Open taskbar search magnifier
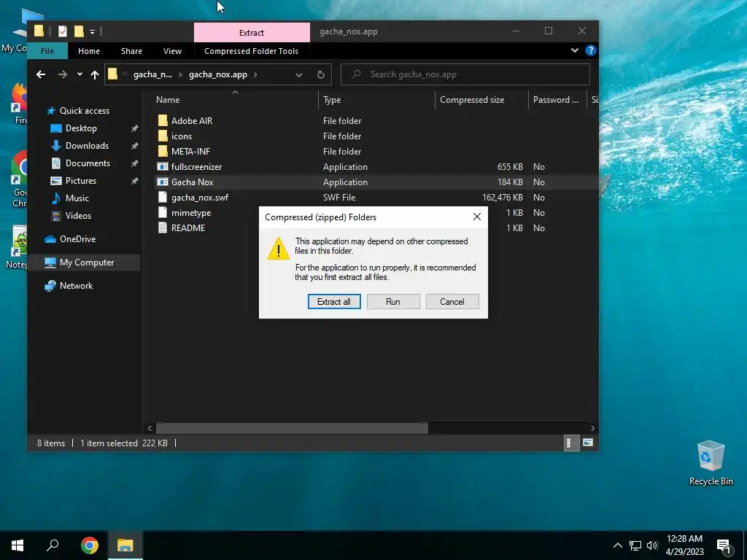 pyautogui.click(x=53, y=545)
